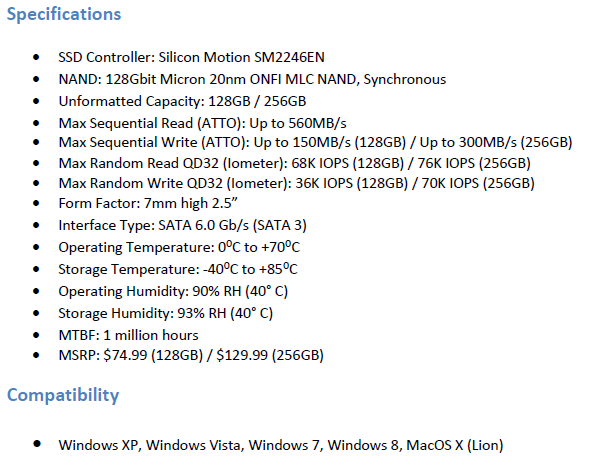Click the Interface Type SATA line
This screenshot has width=593, height=469.
(x=182, y=225)
